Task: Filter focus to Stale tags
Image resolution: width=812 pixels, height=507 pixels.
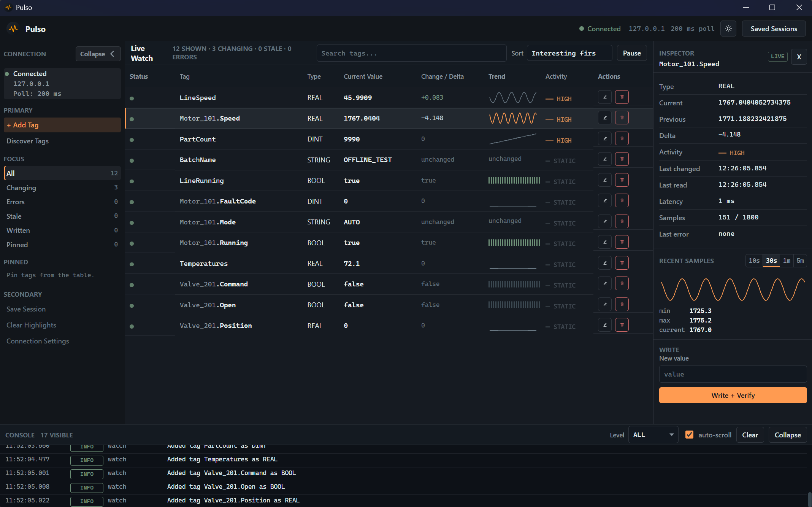Action: point(62,216)
